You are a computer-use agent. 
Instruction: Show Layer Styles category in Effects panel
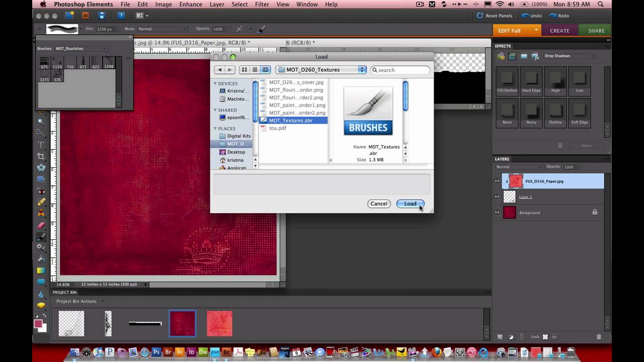point(512,56)
